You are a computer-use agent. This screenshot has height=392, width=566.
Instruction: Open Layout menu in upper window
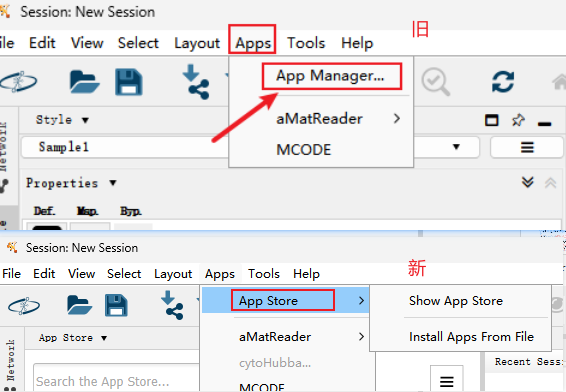(x=197, y=43)
